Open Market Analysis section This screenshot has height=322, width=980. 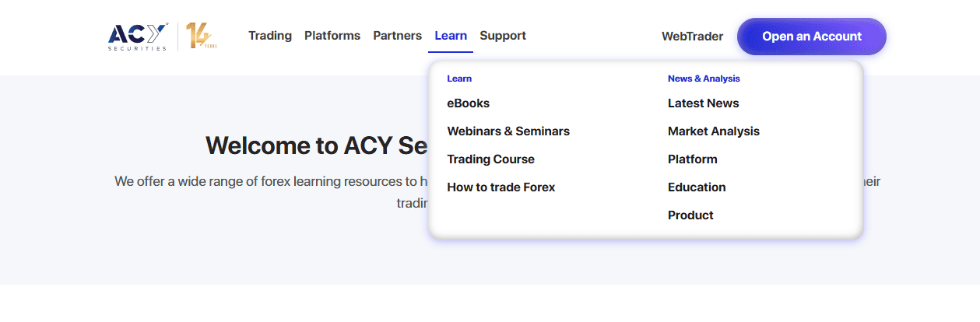click(x=713, y=131)
